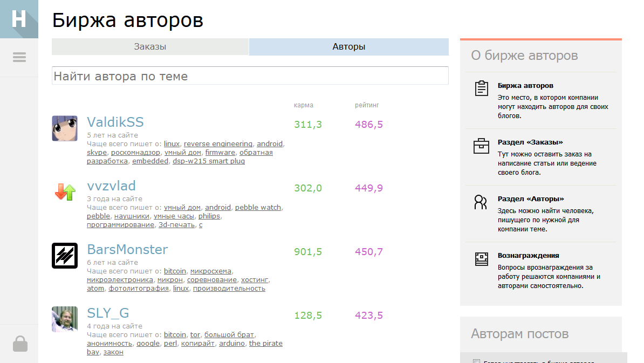Switch to the «Заказы» tab
The height and width of the screenshot is (363, 644).
(x=149, y=47)
